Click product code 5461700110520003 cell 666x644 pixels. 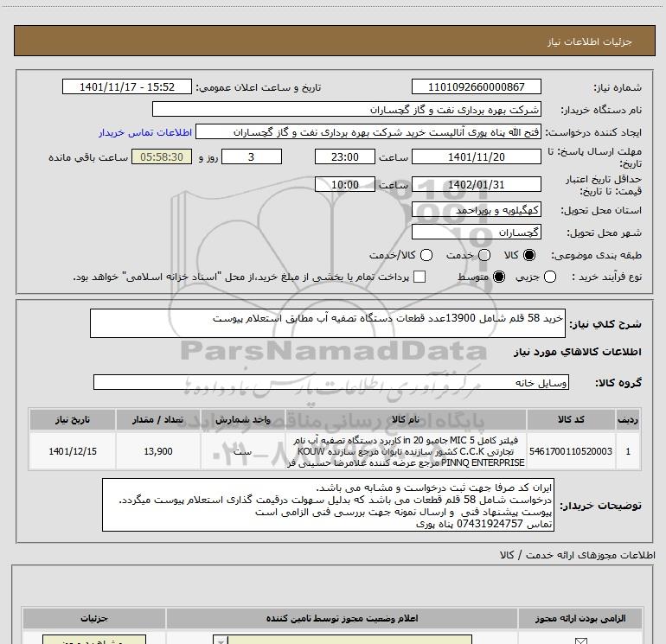tap(571, 451)
